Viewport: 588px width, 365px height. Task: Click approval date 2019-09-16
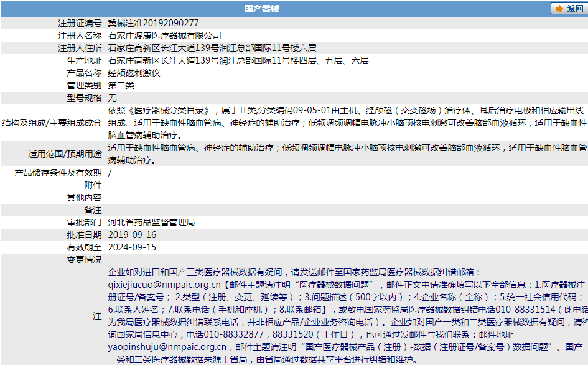132,235
